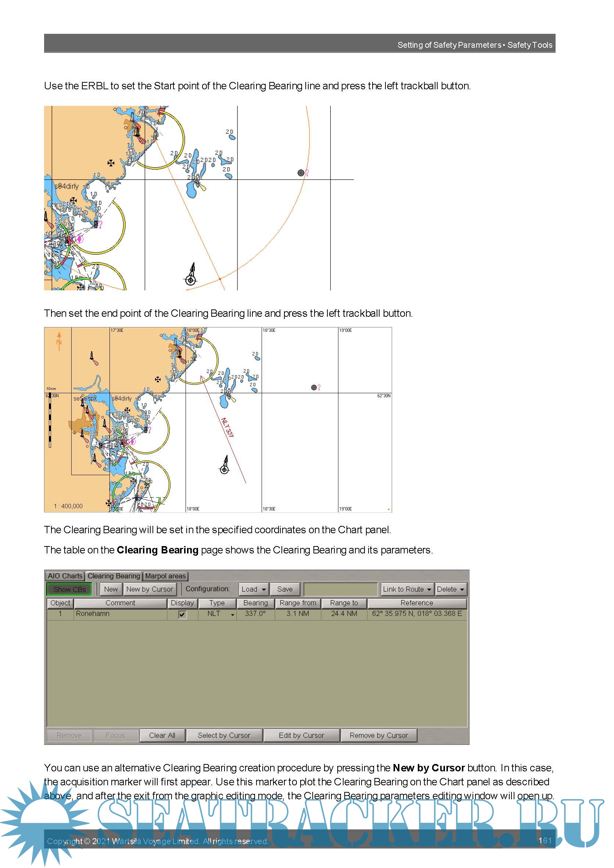The image size is (614, 868).
Task: Open the Marpol areas tab
Action: point(166,576)
